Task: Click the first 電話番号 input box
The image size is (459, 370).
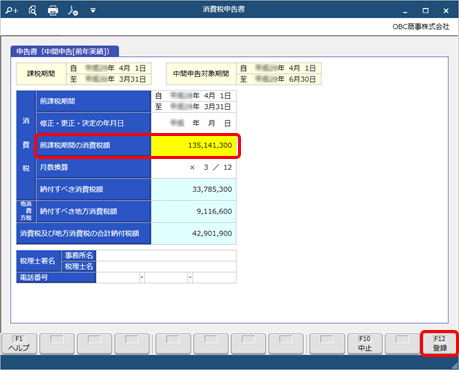Action: point(118,278)
